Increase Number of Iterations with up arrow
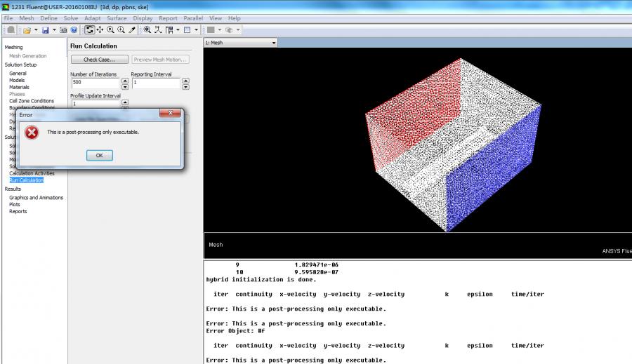The image size is (632, 364). [125, 81]
